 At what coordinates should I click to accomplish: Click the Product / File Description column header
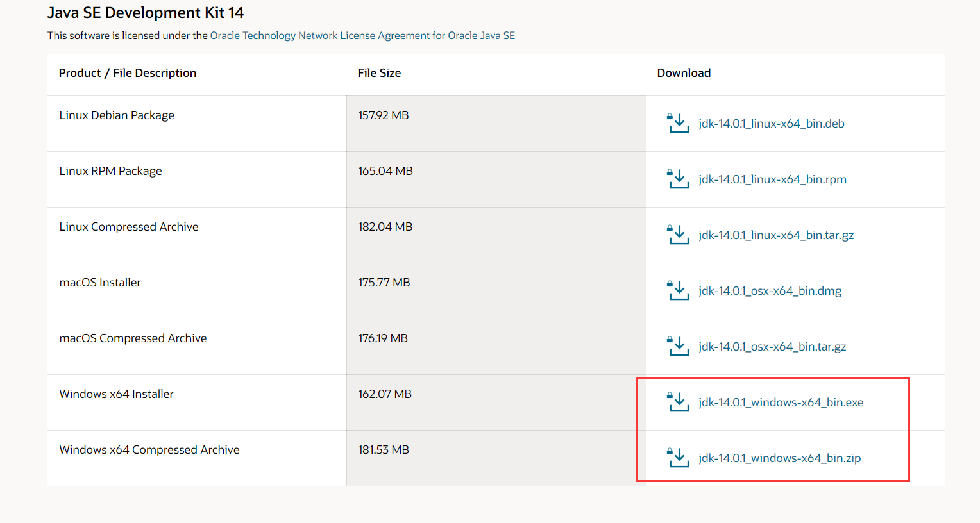128,73
